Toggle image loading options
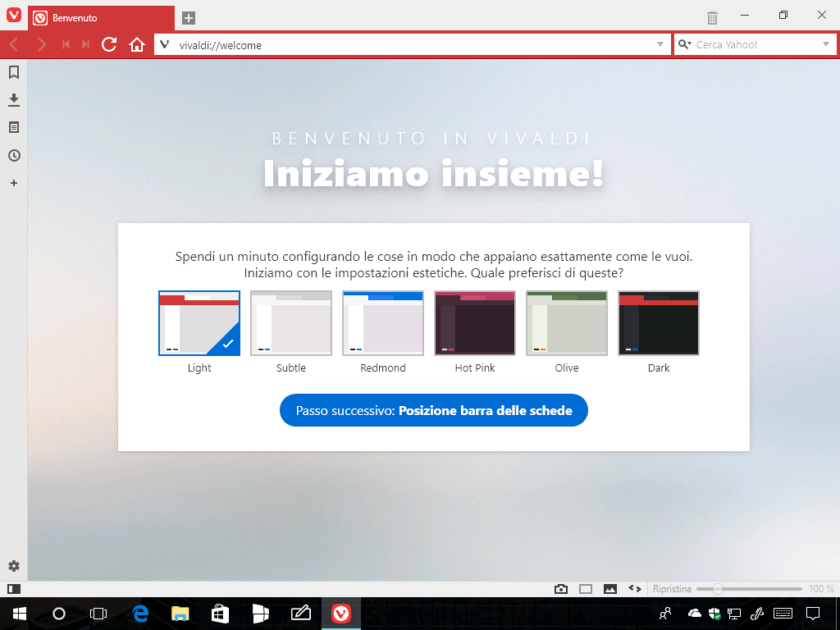840x630 pixels. pos(610,589)
